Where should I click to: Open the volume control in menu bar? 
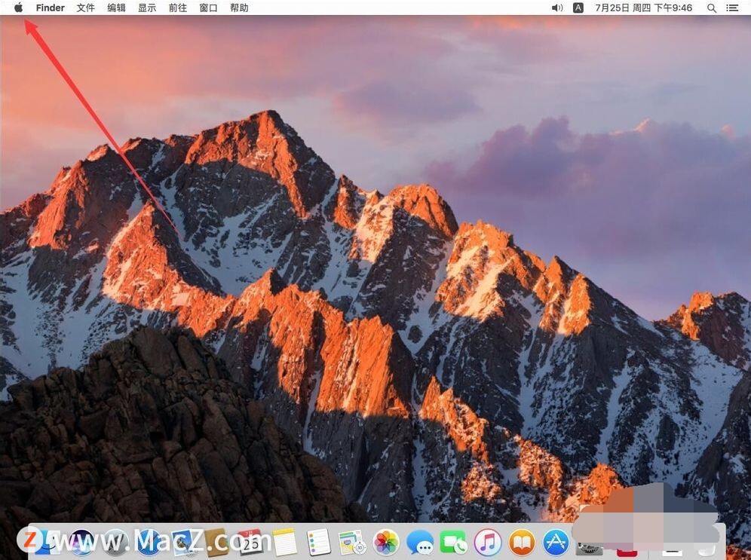557,8
